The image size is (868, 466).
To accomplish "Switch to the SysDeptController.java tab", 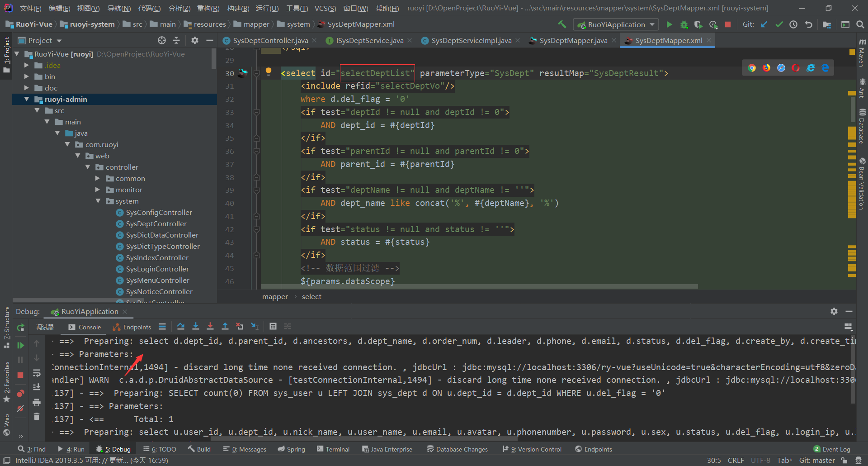I will 270,41.
